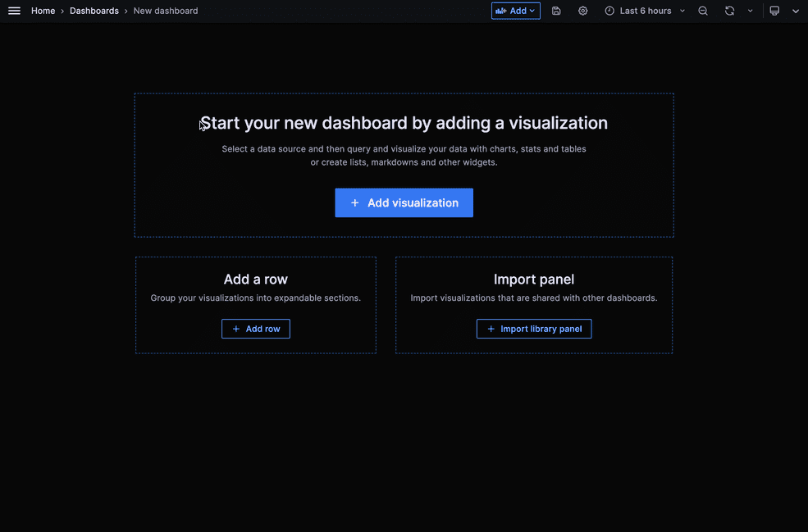Expand the far-right top bar chevron
The width and height of the screenshot is (808, 532).
(796, 11)
